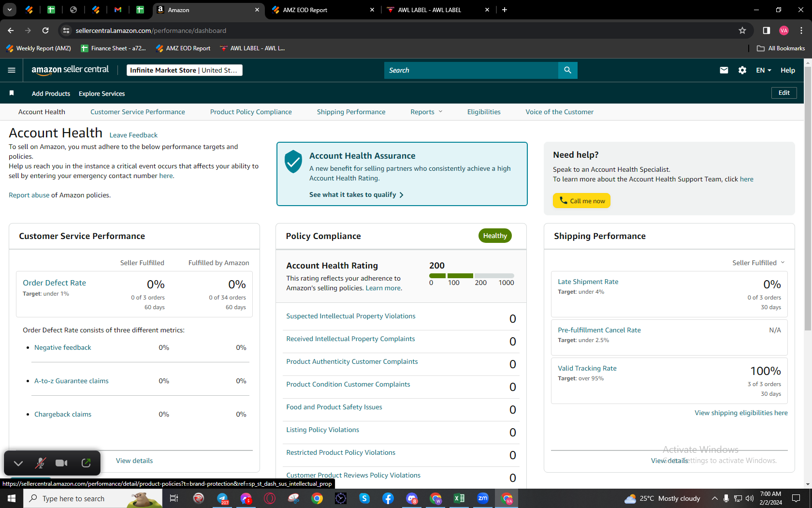
Task: Open the Chrome profile avatar
Action: [784, 30]
